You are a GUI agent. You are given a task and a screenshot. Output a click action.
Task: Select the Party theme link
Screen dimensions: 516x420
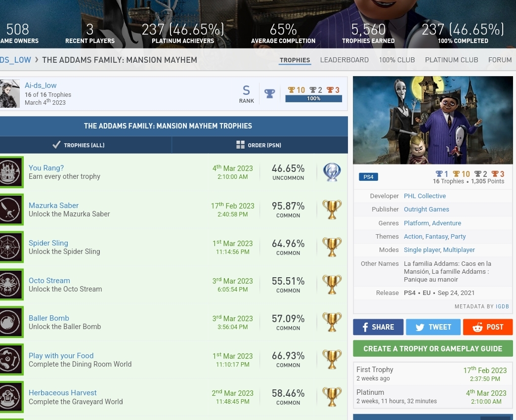458,237
